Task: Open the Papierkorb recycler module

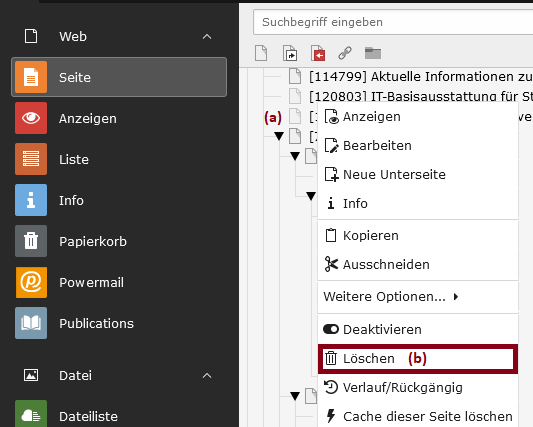Action: point(119,241)
